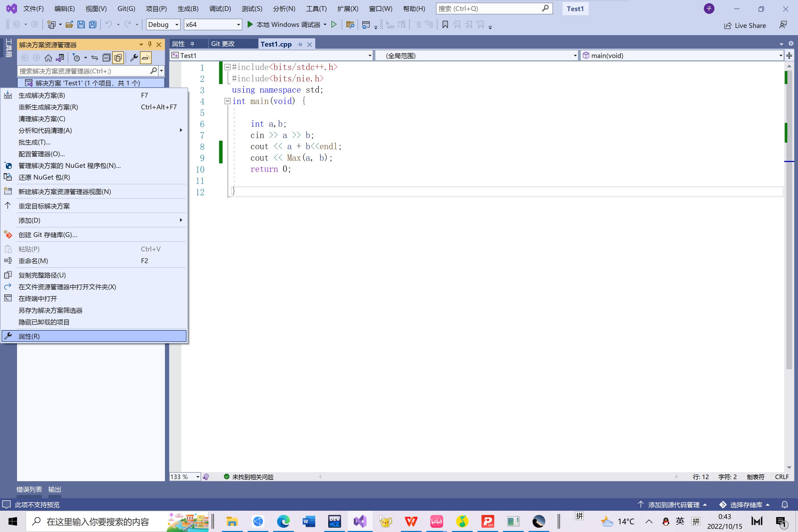The width and height of the screenshot is (798, 532).
Task: Collapse the main function code block
Action: [227, 101]
